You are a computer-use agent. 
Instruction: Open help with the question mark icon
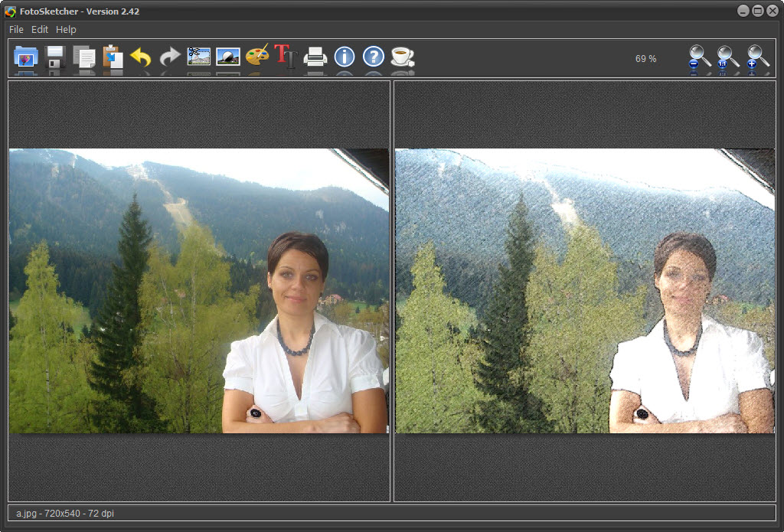373,57
